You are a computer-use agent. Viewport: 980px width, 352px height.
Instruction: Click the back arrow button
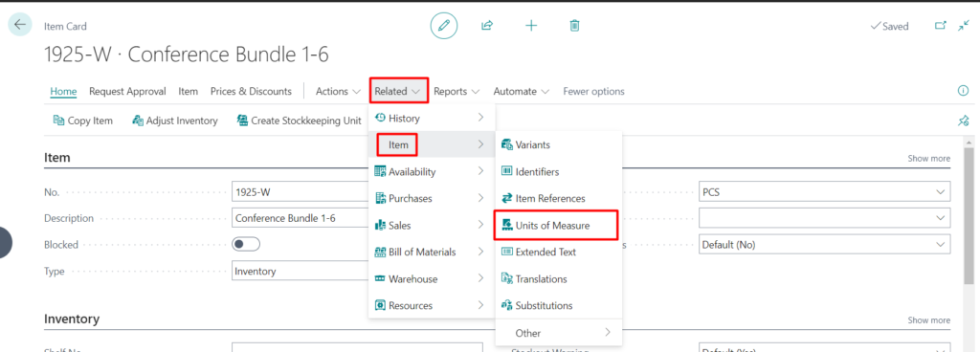click(x=20, y=24)
